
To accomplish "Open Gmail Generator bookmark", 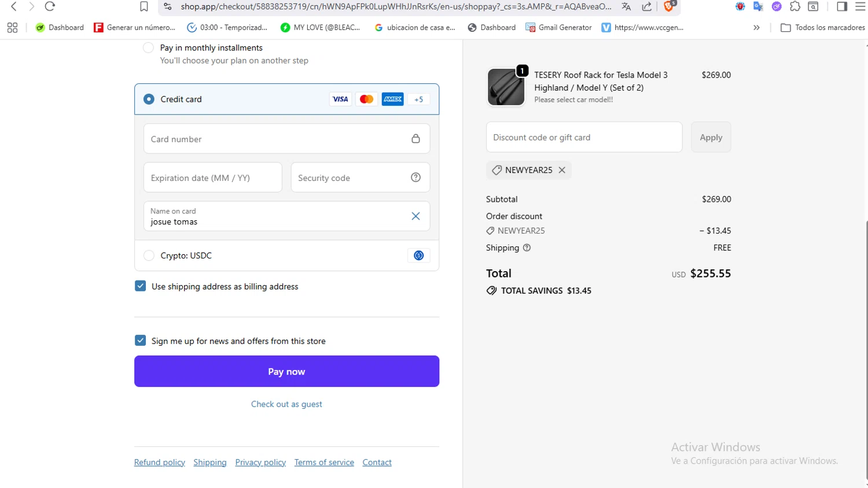I will click(x=559, y=28).
